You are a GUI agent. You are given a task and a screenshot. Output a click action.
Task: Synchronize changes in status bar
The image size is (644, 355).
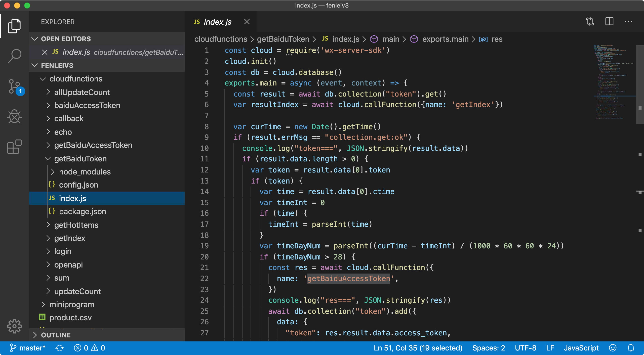coord(60,348)
